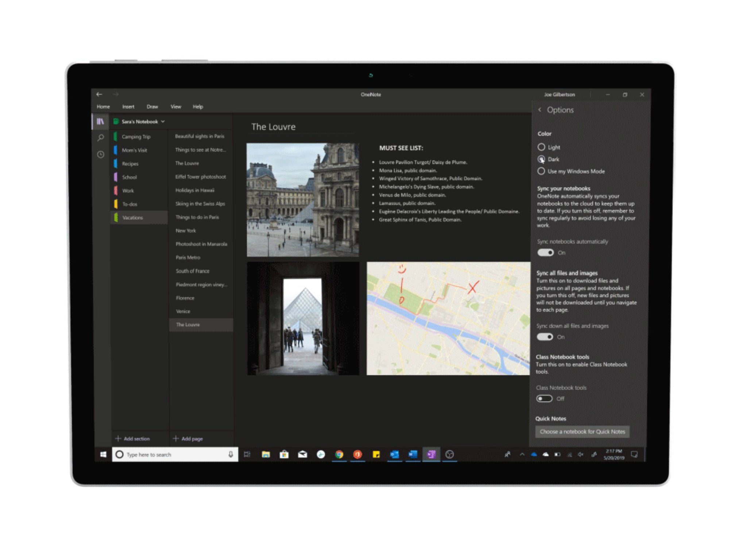Open Microsoft Store from the taskbar
This screenshot has width=747, height=560.
pyautogui.click(x=284, y=454)
